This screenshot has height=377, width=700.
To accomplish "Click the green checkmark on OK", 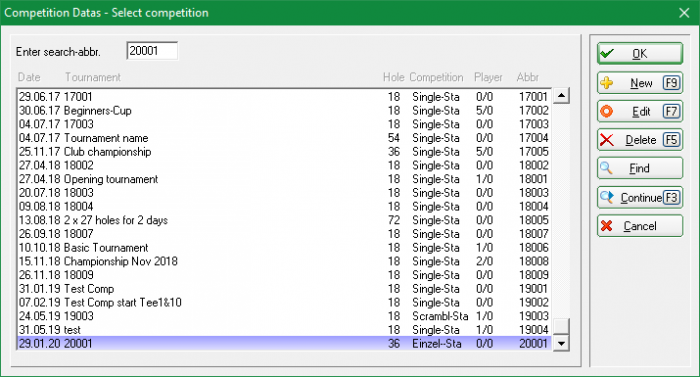I will click(x=607, y=54).
